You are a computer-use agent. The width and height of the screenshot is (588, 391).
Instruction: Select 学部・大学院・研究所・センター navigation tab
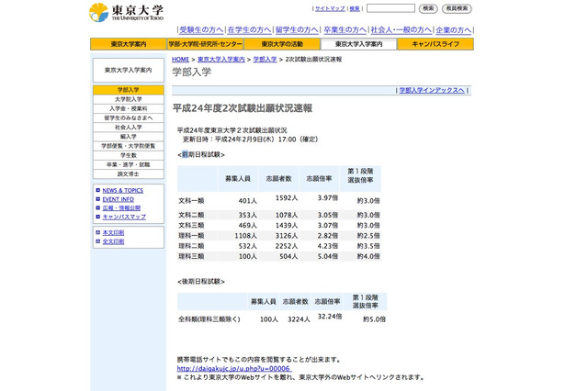click(205, 44)
